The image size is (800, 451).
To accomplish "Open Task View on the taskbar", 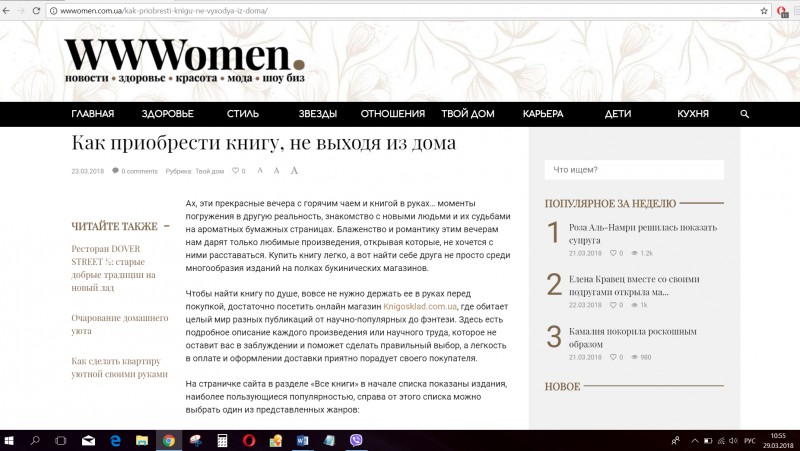I will click(x=61, y=440).
